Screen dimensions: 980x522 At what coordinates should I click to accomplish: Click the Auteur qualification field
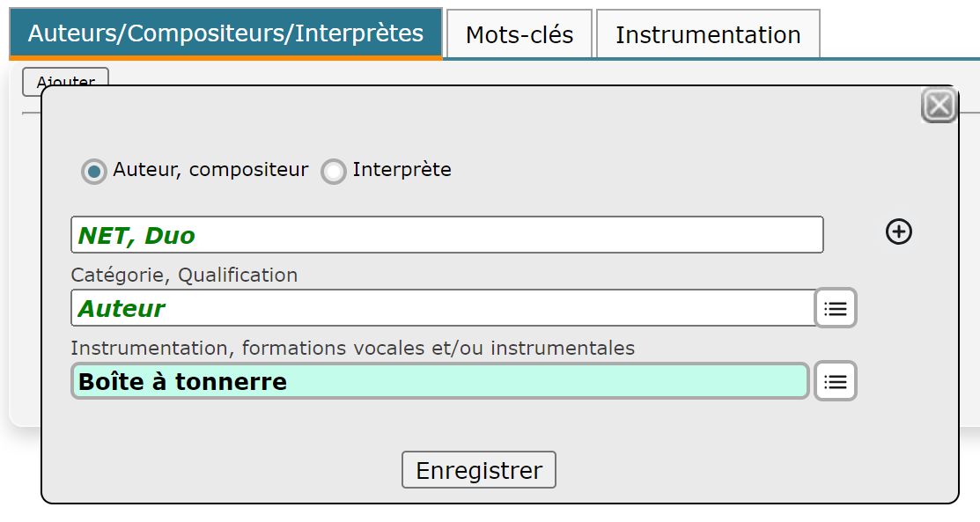pyautogui.click(x=443, y=307)
